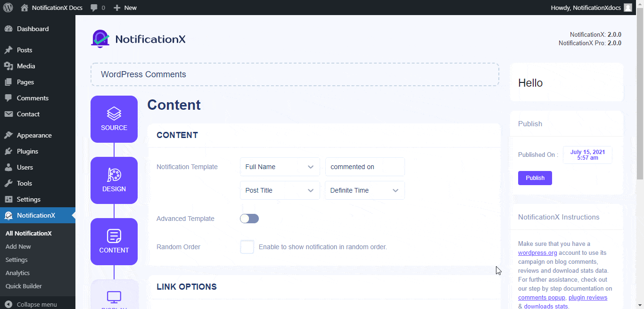Click the Users person icon

coord(8,167)
